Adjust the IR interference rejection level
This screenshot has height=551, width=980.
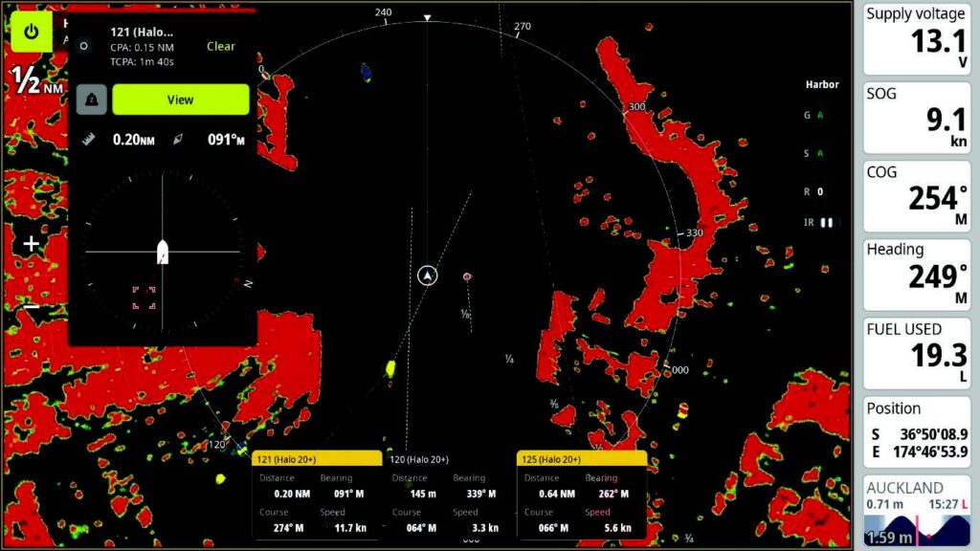819,222
